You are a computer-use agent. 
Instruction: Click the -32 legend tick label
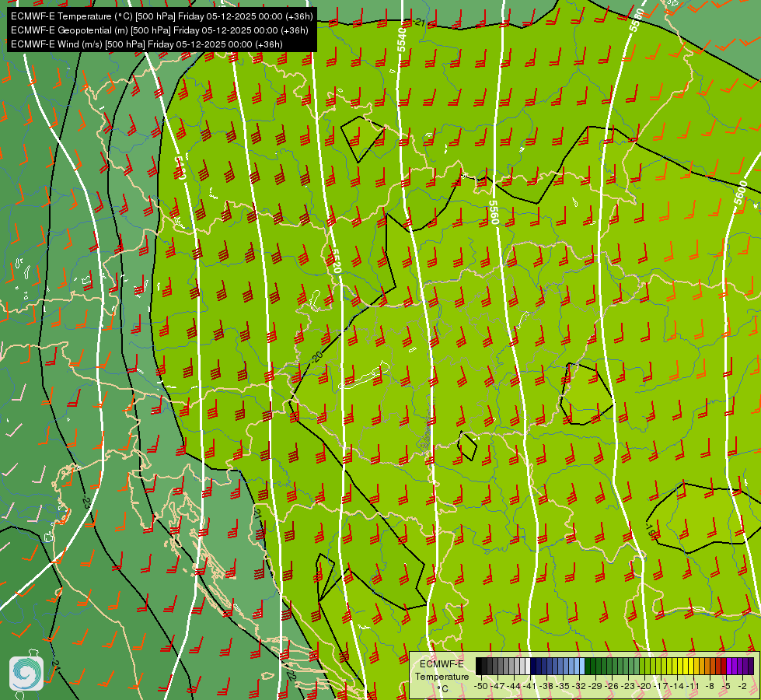579,686
